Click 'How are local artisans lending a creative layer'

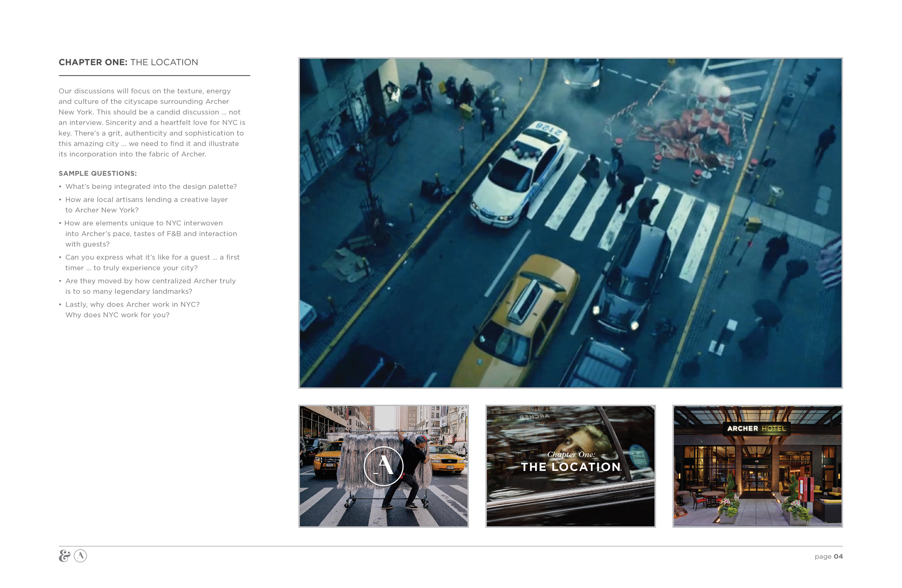point(146,199)
